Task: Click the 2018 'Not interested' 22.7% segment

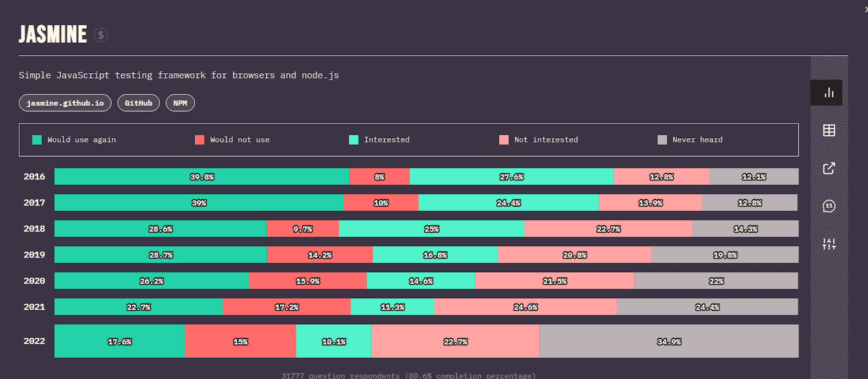Action: pyautogui.click(x=608, y=229)
